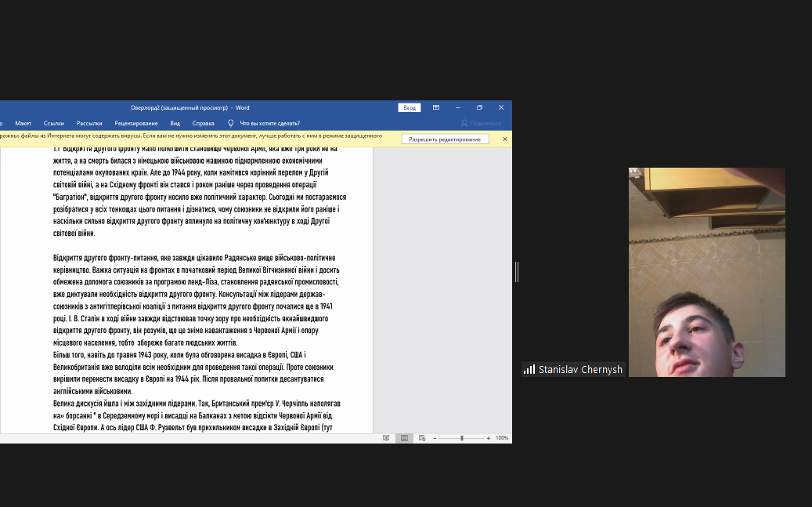Click the zoom out minus icon

click(x=434, y=438)
